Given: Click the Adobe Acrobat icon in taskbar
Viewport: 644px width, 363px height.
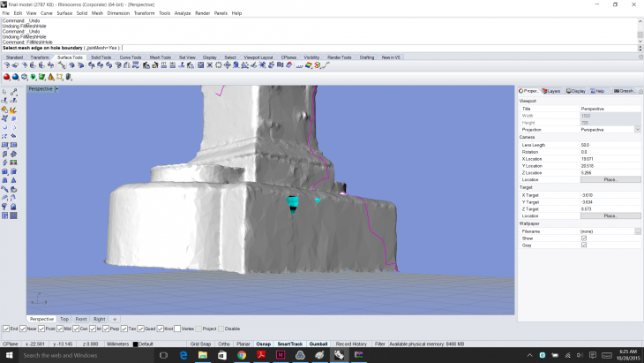Looking at the screenshot, I should tap(262, 355).
